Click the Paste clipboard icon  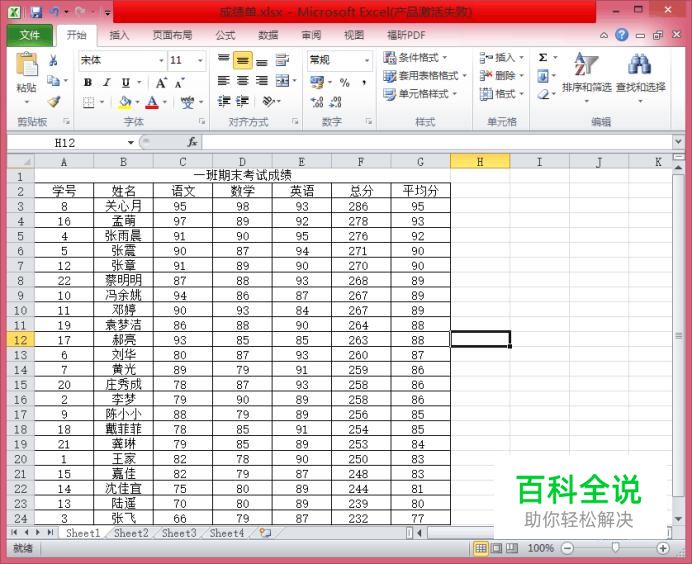(26, 65)
